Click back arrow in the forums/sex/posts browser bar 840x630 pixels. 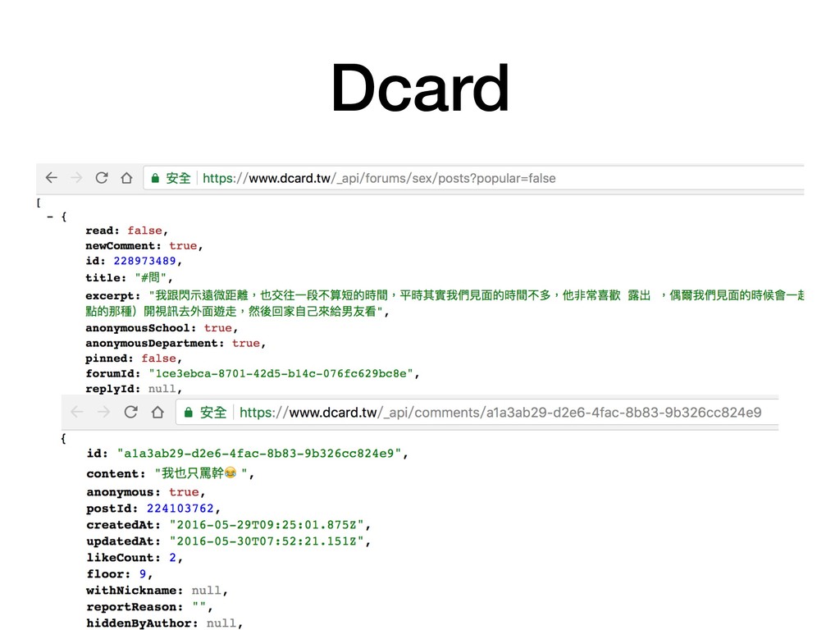pyautogui.click(x=51, y=178)
